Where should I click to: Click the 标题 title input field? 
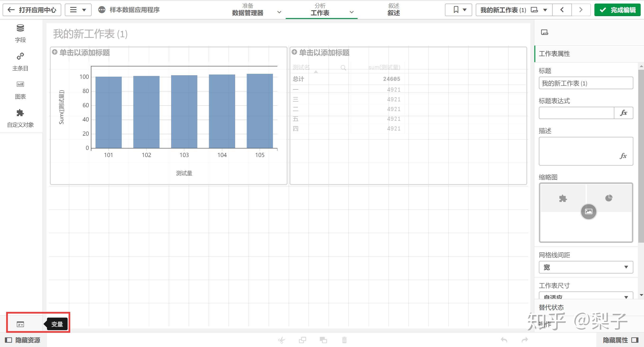tap(585, 83)
